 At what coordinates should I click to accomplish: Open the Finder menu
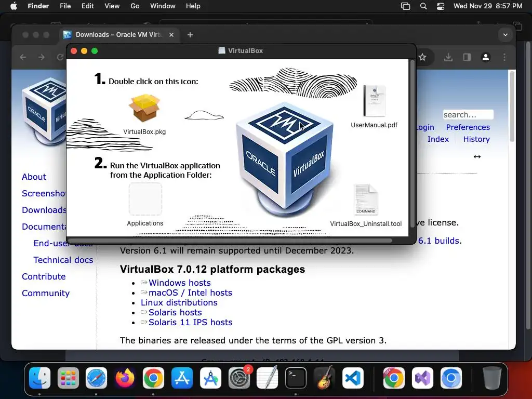click(x=38, y=6)
